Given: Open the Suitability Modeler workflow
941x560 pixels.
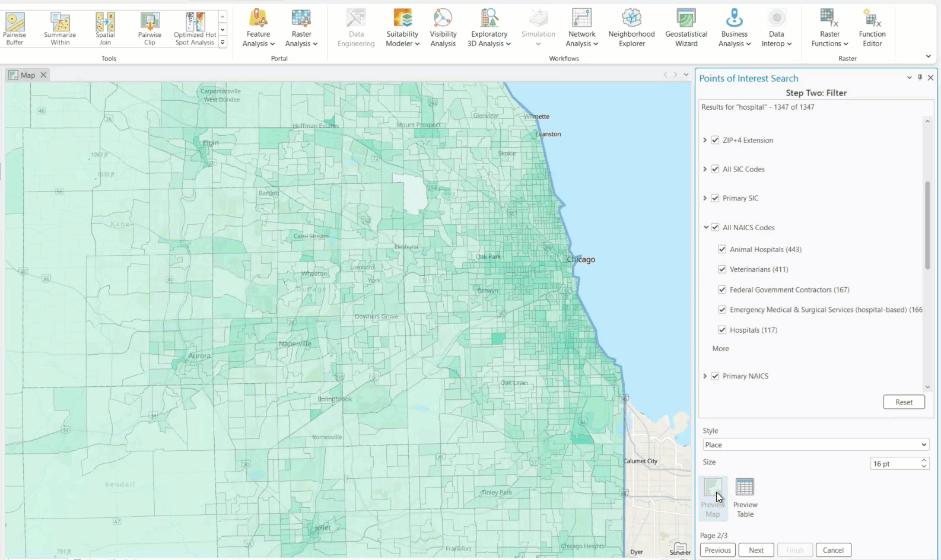Looking at the screenshot, I should [402, 28].
